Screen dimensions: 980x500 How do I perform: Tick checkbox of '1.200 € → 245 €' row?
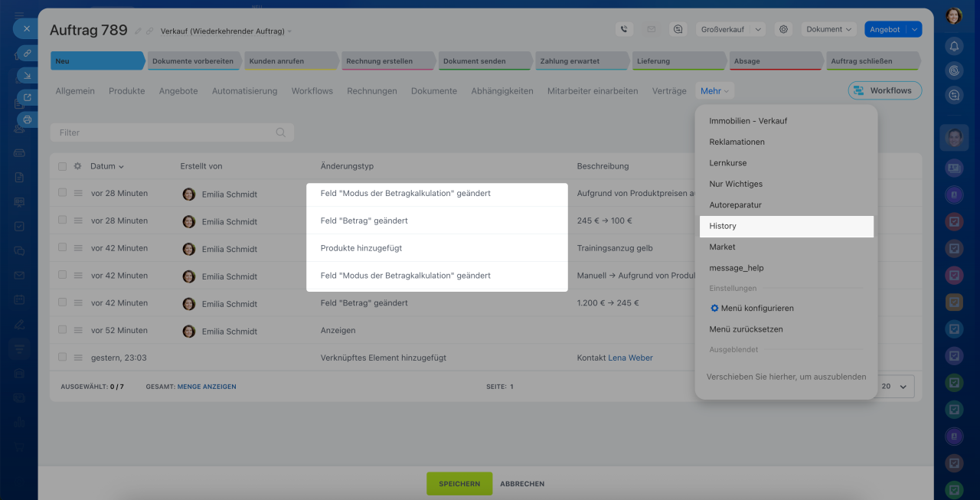[x=63, y=303]
